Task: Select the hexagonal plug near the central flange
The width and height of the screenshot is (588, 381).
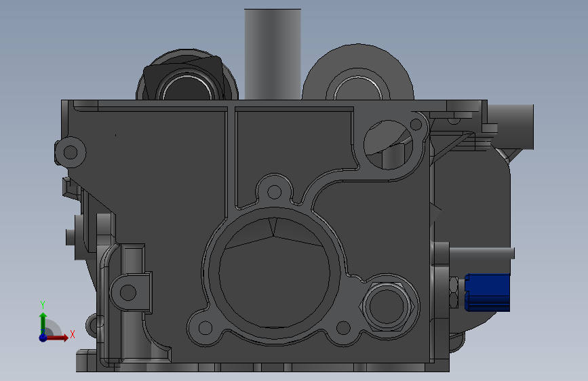Action: pos(387,306)
